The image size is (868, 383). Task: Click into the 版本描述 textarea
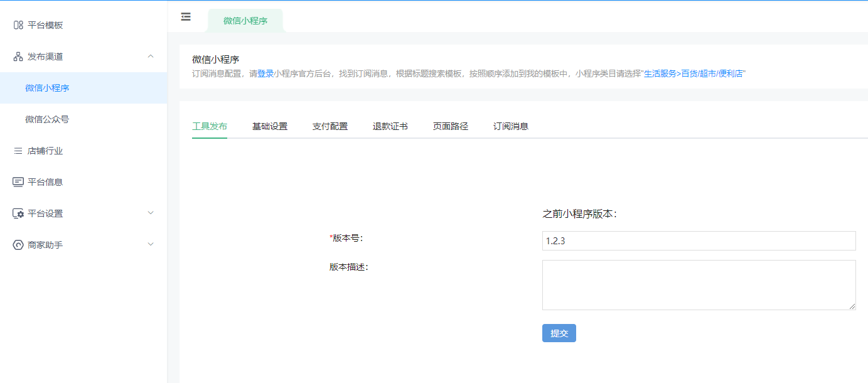pos(699,285)
